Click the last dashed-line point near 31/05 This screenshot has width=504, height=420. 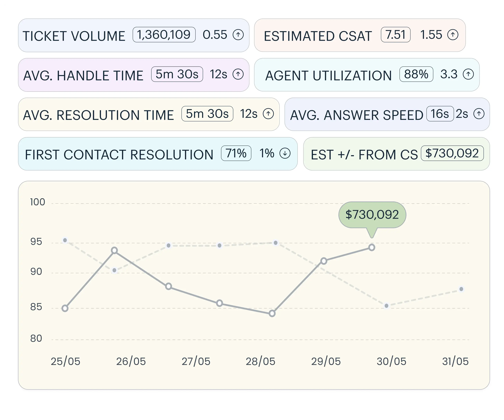(x=461, y=289)
